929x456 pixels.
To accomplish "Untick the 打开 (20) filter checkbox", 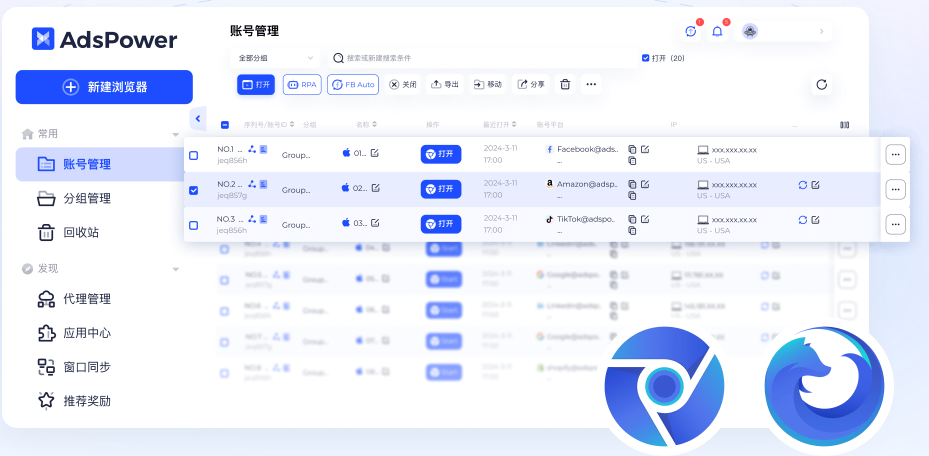I will (x=645, y=58).
